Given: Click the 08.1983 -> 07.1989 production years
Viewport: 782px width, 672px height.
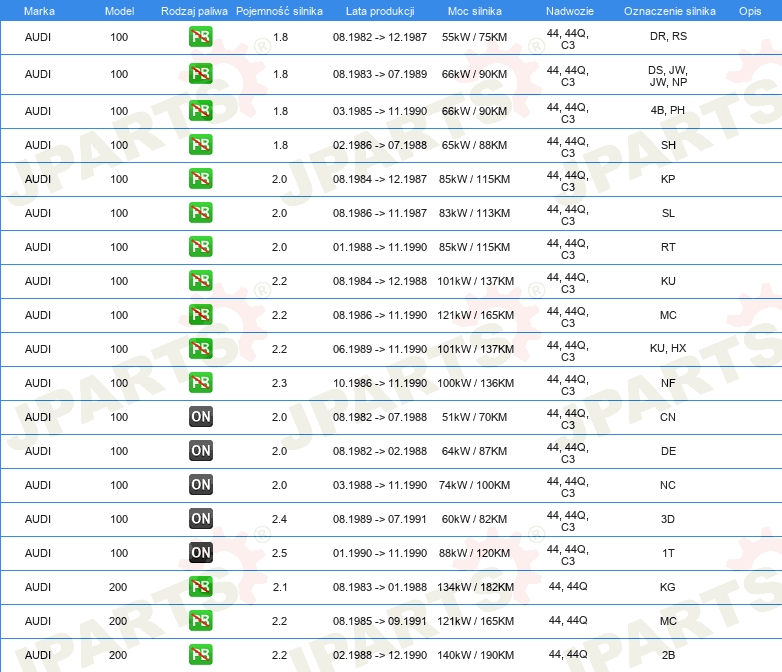Looking at the screenshot, I should [x=380, y=74].
